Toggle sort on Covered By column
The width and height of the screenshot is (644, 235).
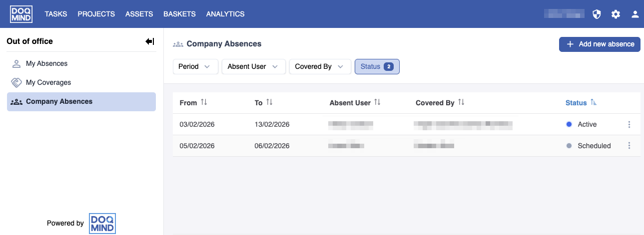tap(461, 102)
